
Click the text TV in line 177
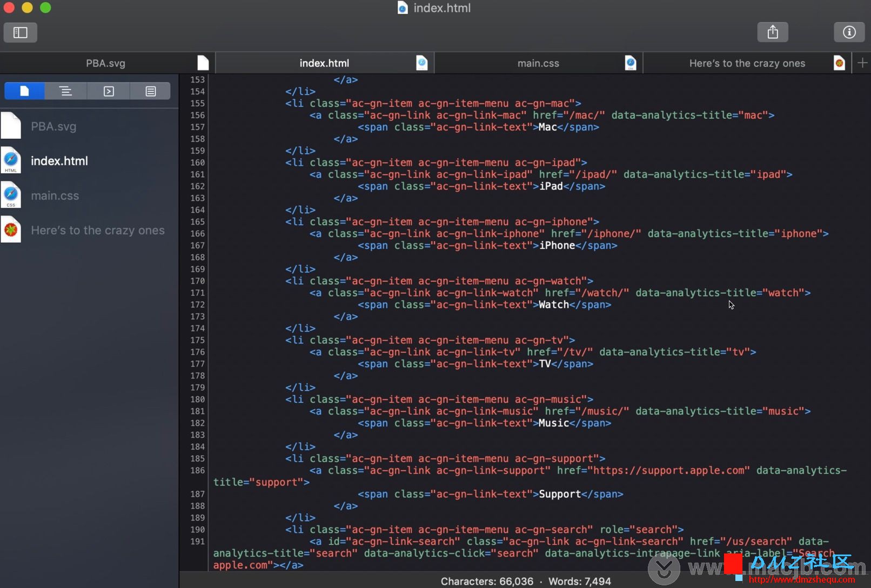(x=545, y=364)
